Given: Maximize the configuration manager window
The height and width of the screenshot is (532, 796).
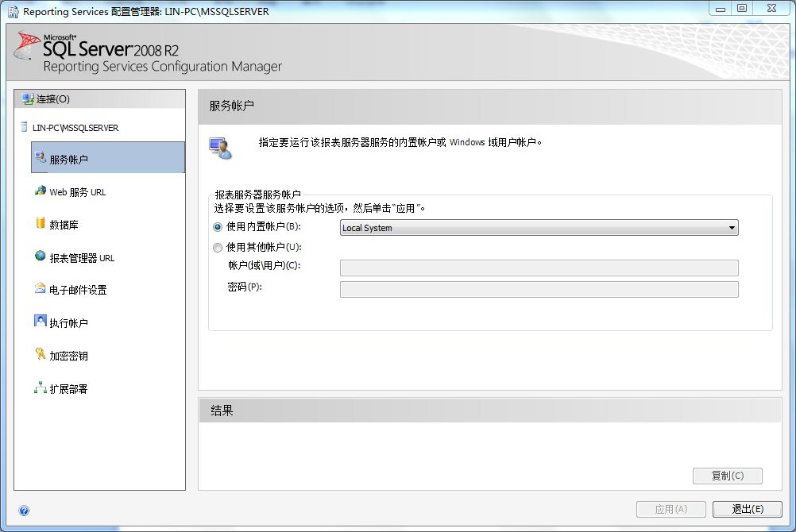Looking at the screenshot, I should point(742,8).
